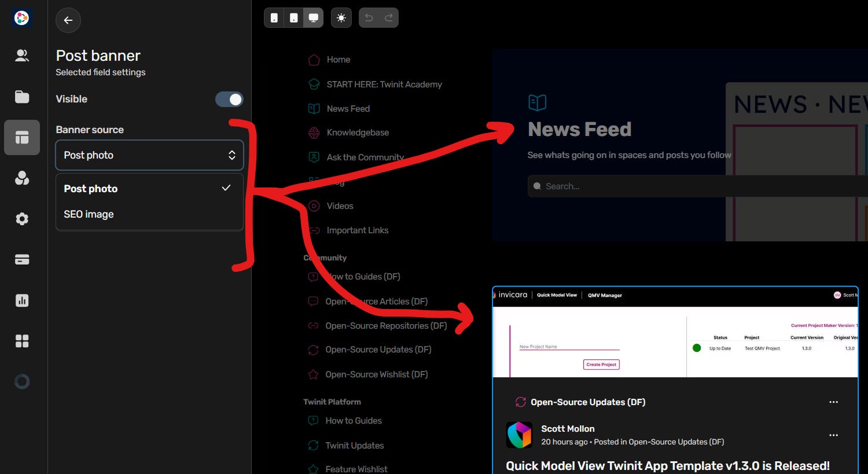The image size is (868, 474).
Task: Open the ellipsis menu beside the post's Open-Source Updates (DF) label
Action: tap(833, 402)
